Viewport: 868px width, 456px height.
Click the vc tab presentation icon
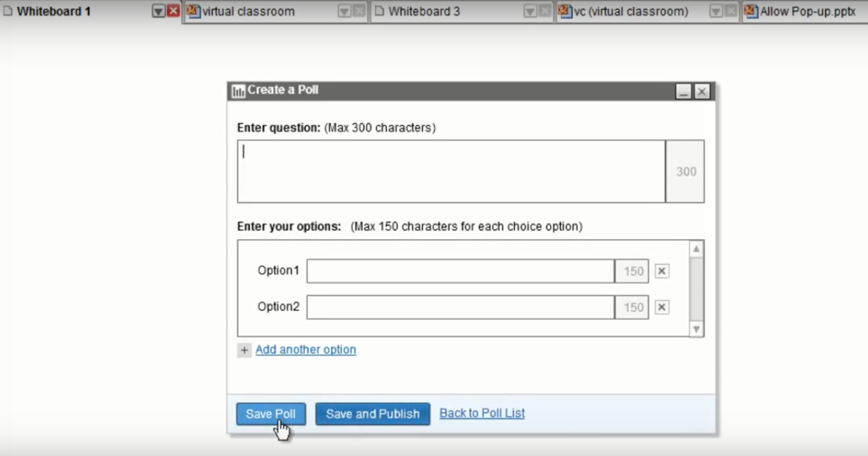564,11
